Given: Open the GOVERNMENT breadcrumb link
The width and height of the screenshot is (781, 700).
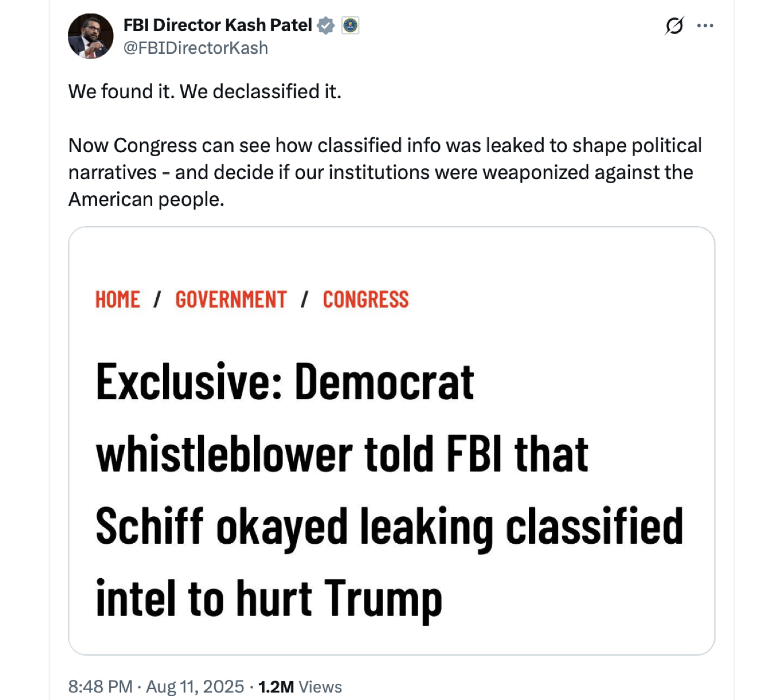Looking at the screenshot, I should click(x=230, y=299).
